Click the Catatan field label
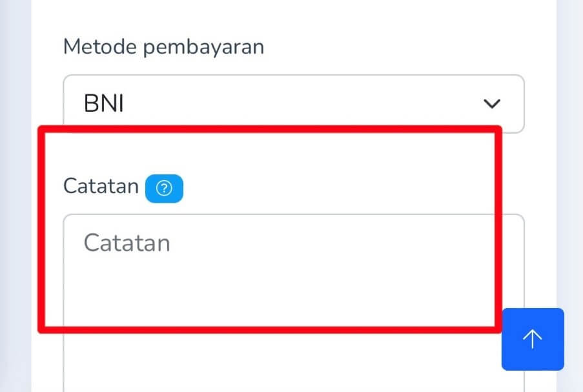 tap(101, 187)
